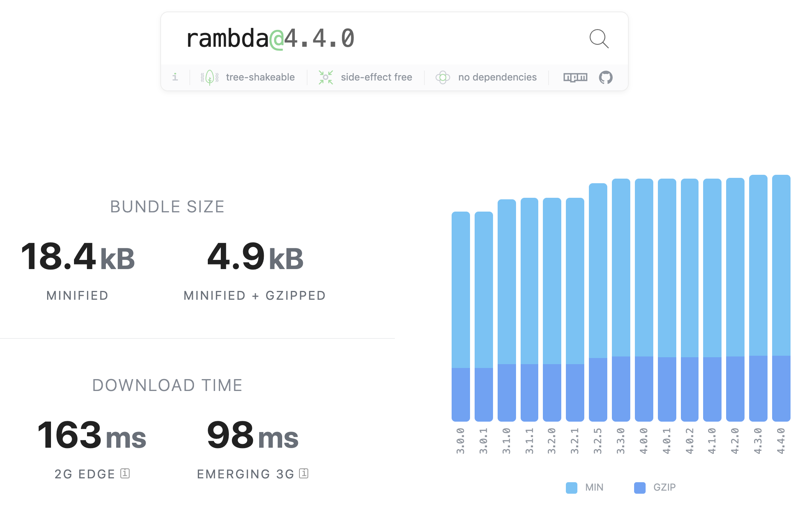Screen dimensions: 812x519
Task: Click the info icon beside the badges
Action: tap(176, 77)
